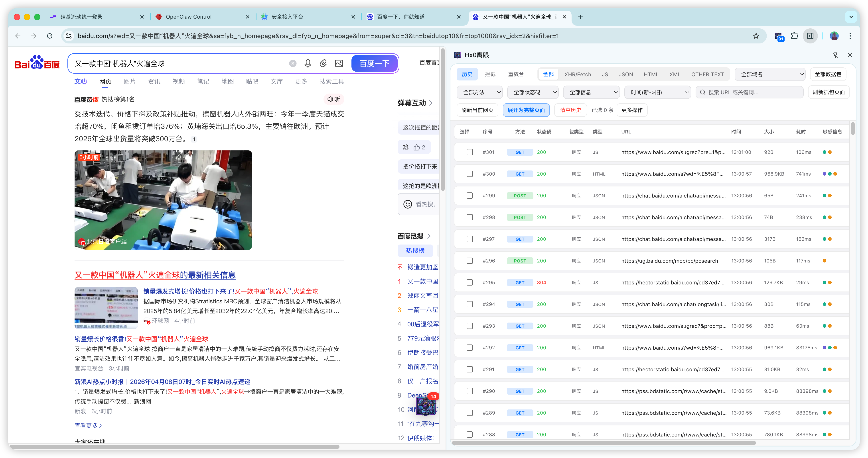Attach a file with the paperclip icon
Viewport: 868px width, 458px height.
pos(323,64)
